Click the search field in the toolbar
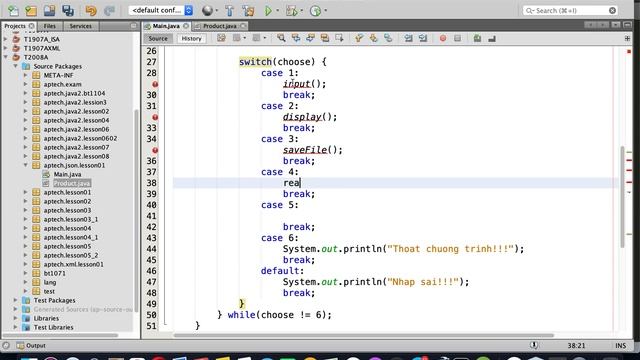 [570, 11]
